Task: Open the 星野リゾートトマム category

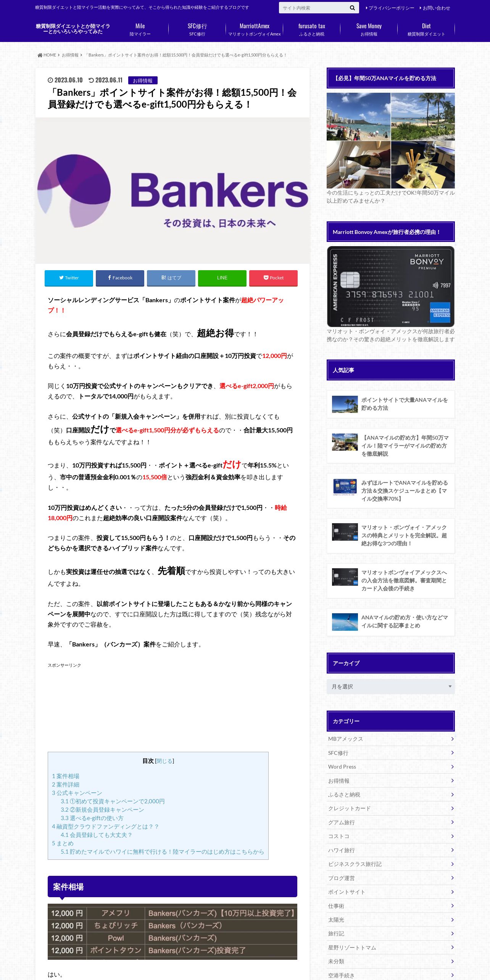Action: coord(391,948)
